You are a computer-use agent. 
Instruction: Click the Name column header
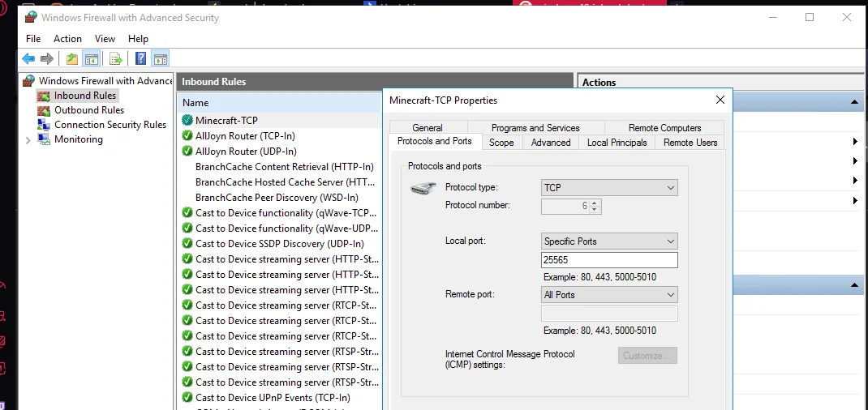tap(280, 103)
